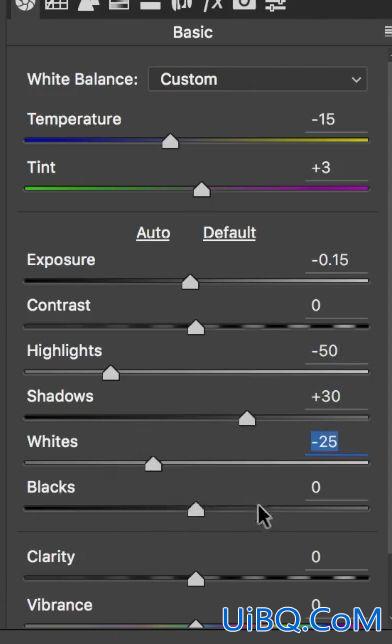Click the Tint value field showing +3
The width and height of the screenshot is (392, 644).
tap(336, 168)
